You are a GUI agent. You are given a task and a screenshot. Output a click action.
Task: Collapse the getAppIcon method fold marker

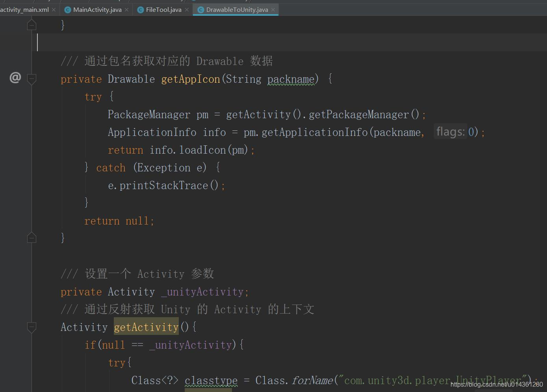pyautogui.click(x=32, y=79)
